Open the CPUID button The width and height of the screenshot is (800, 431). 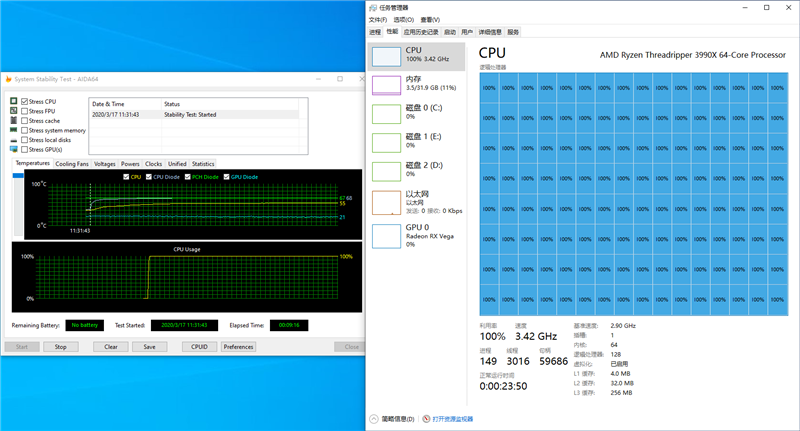coord(199,347)
